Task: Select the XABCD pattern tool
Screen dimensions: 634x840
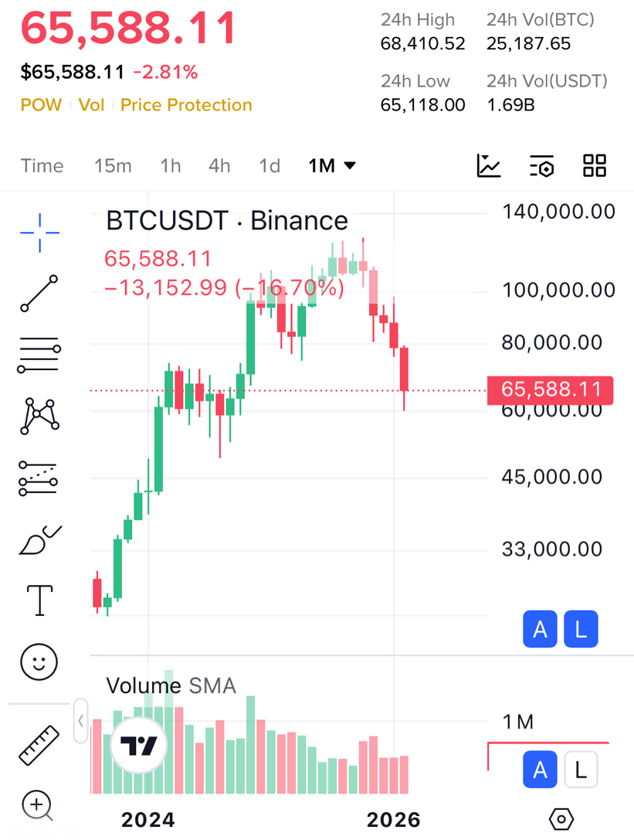Action: (39, 416)
